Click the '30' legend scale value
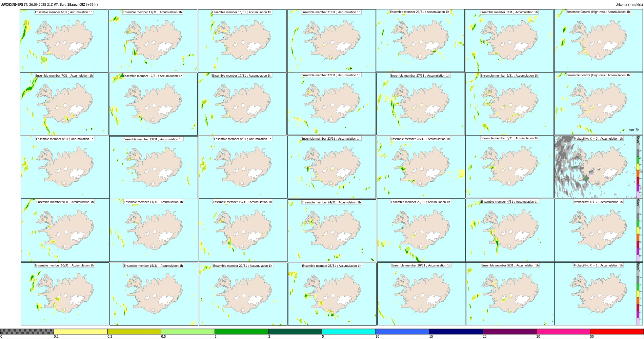 [538, 337]
